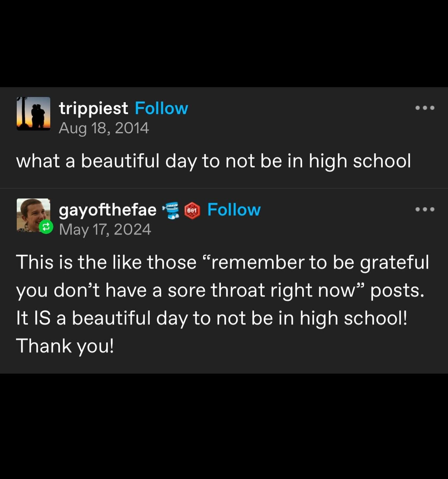Image resolution: width=448 pixels, height=479 pixels.
Task: Open gayofthefae's blog by clicking the username
Action: [x=107, y=210]
